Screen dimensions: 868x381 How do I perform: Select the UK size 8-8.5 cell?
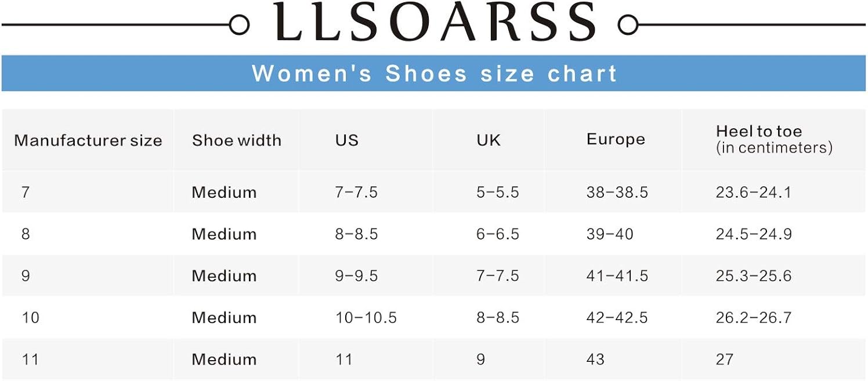498,318
